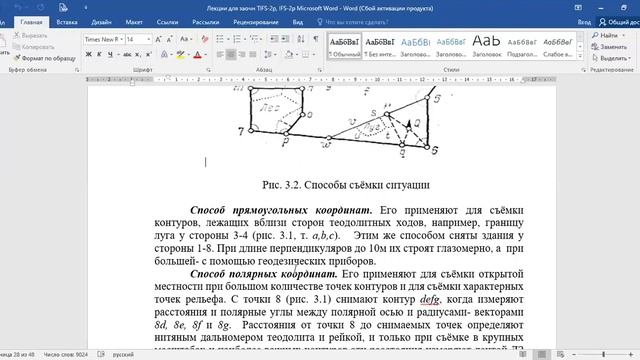Open the Макет ribbon tab
Viewport: 640px width, 360px height.
coord(134,22)
